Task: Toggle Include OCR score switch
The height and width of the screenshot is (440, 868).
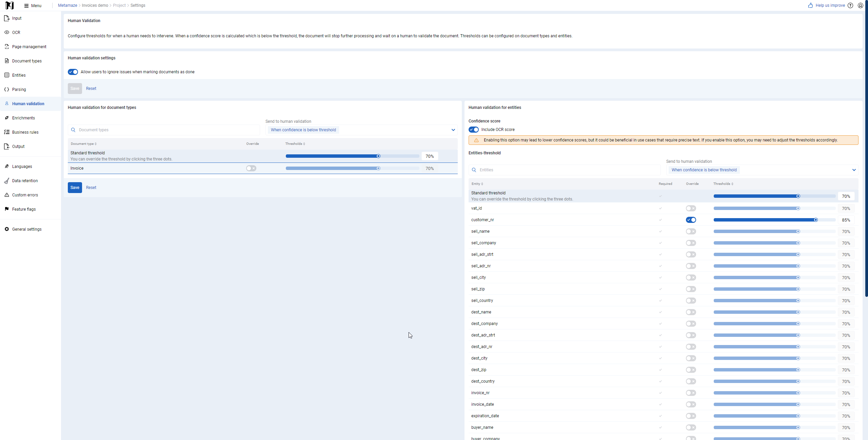Action: (474, 130)
